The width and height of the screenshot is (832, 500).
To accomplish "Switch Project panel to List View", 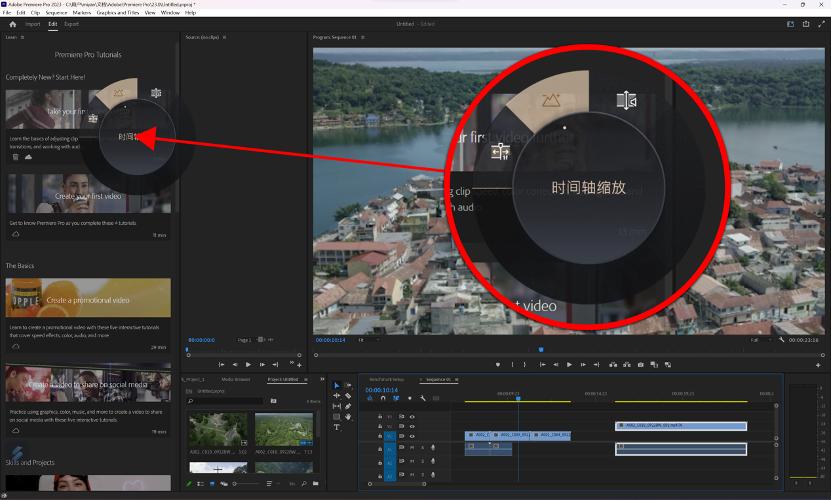I will (201, 484).
